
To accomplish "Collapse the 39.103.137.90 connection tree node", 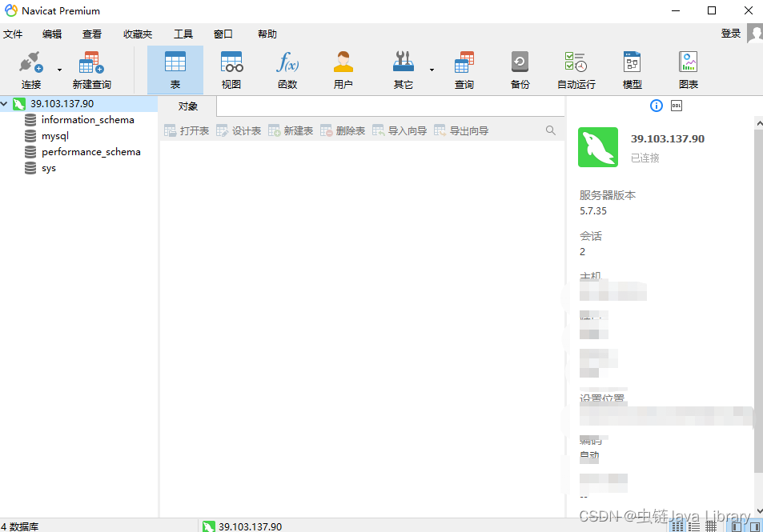I will 4,103.
